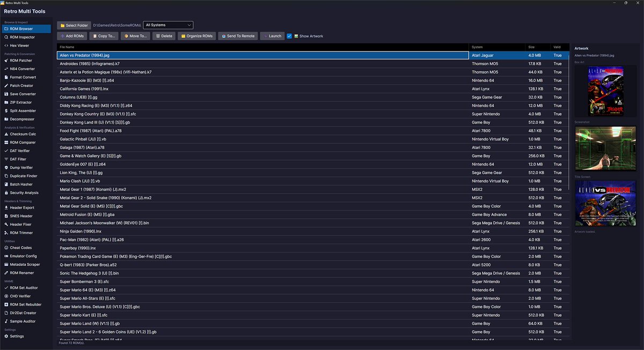Click the Add ROMs button
644x350 pixels.
coord(72,36)
